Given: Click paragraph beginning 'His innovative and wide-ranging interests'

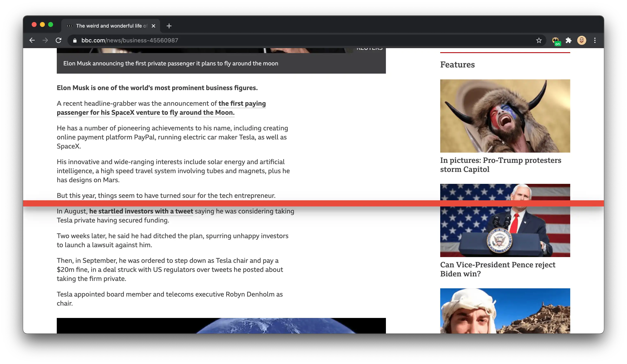Looking at the screenshot, I should click(x=173, y=171).
